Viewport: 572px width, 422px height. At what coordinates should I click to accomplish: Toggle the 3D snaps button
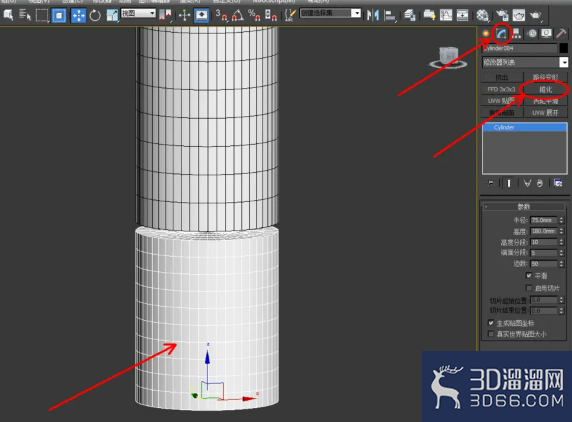tap(221, 15)
